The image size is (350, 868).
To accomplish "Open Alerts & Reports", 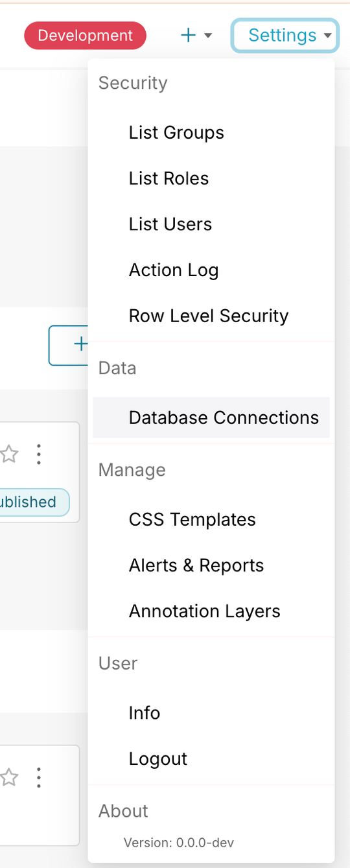I will (x=211, y=565).
